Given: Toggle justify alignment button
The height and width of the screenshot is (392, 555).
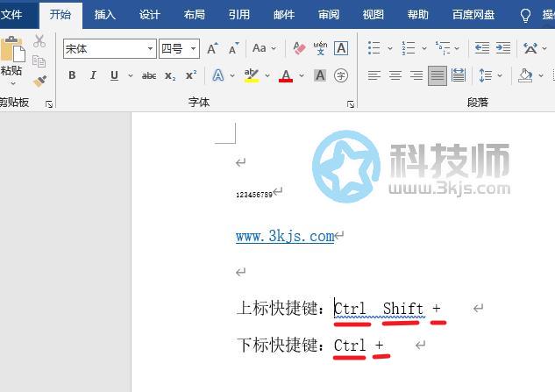Looking at the screenshot, I should tap(438, 75).
